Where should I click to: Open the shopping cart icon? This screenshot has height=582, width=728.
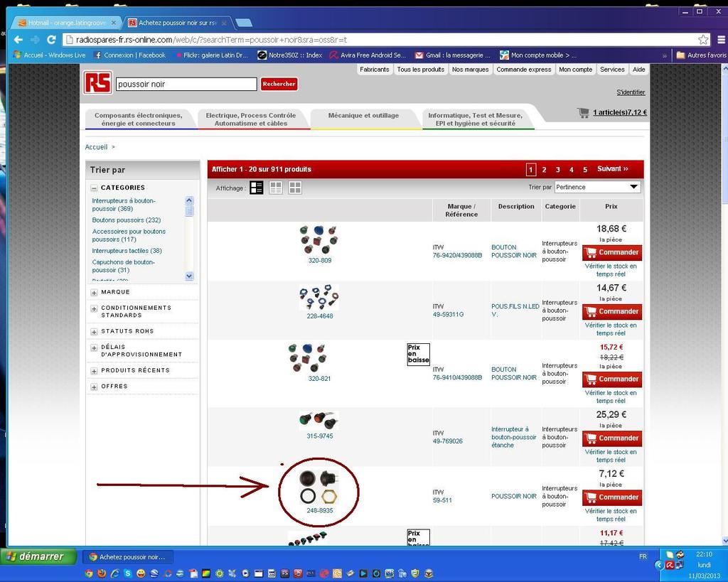point(583,112)
